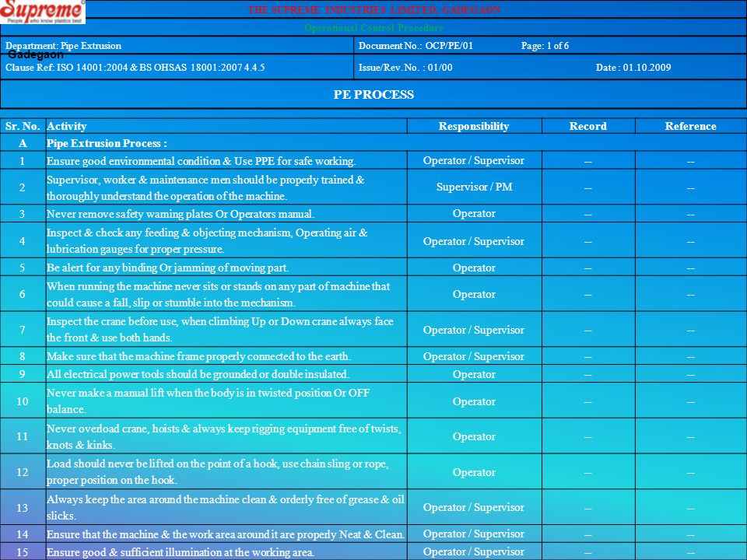This screenshot has height=560, width=747.
Task: Select 'Be alert for any binding' activity
Action: click(226, 267)
